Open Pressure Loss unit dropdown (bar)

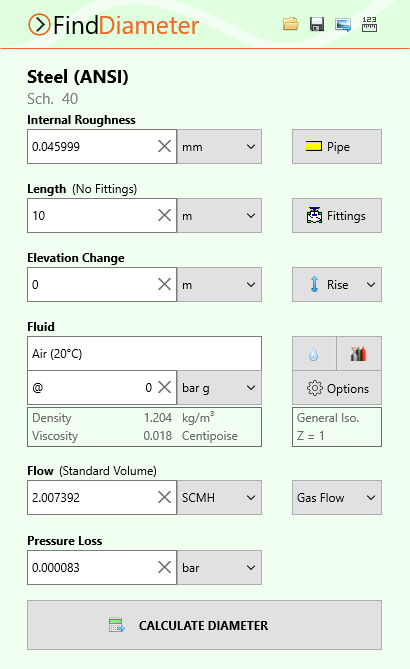coord(219,567)
